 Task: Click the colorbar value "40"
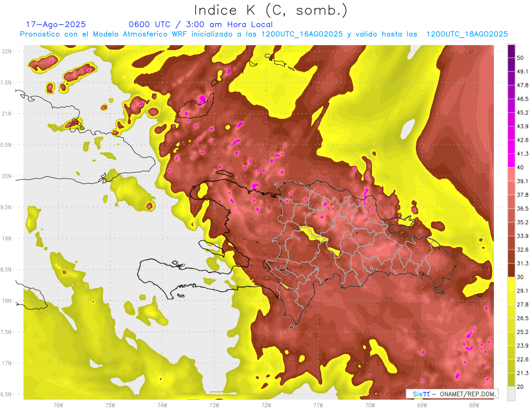(521, 167)
